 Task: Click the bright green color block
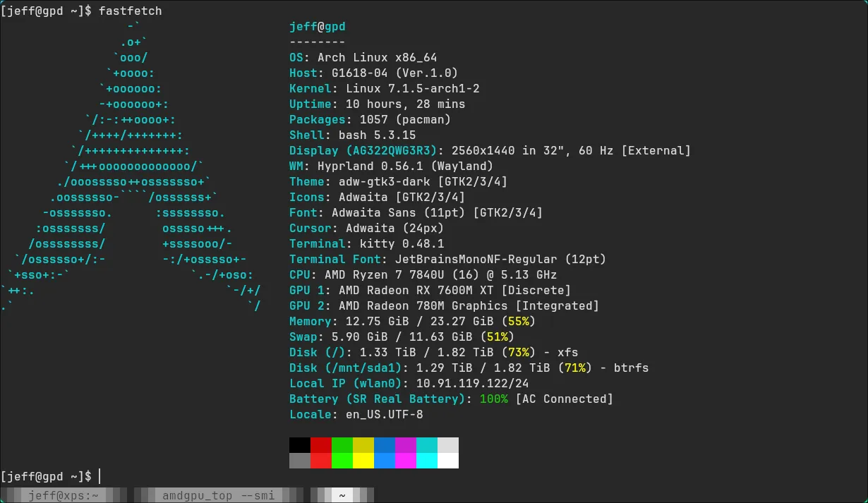coord(342,461)
